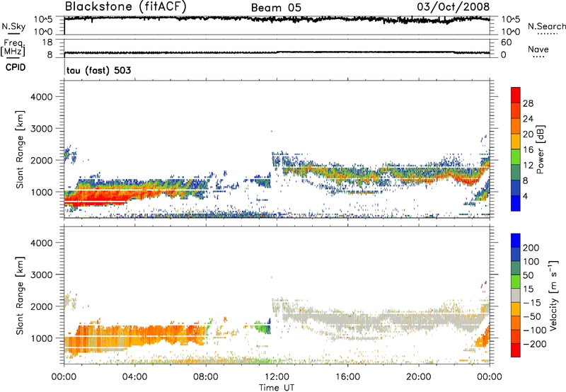This screenshot has width=566, height=392.
Task: Click the "Slant Range [km]" label of velocity panel
Action: coord(20,296)
